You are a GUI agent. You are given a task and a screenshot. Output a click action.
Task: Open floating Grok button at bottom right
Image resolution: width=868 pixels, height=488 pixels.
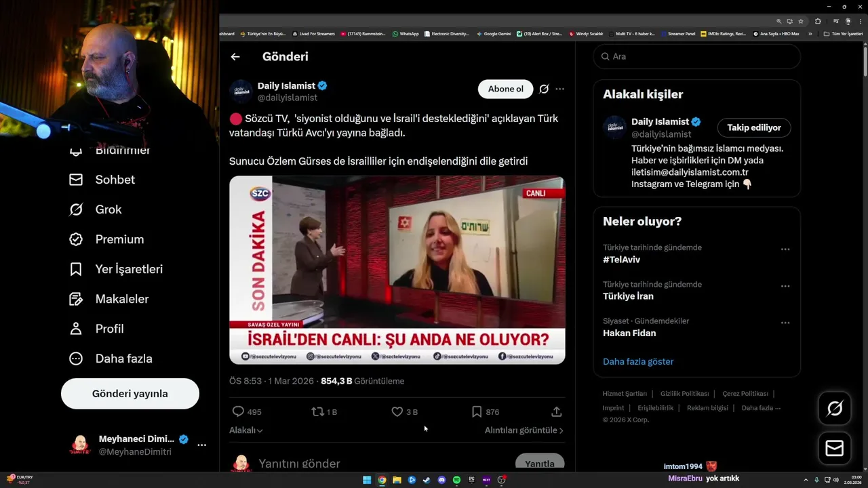835,408
